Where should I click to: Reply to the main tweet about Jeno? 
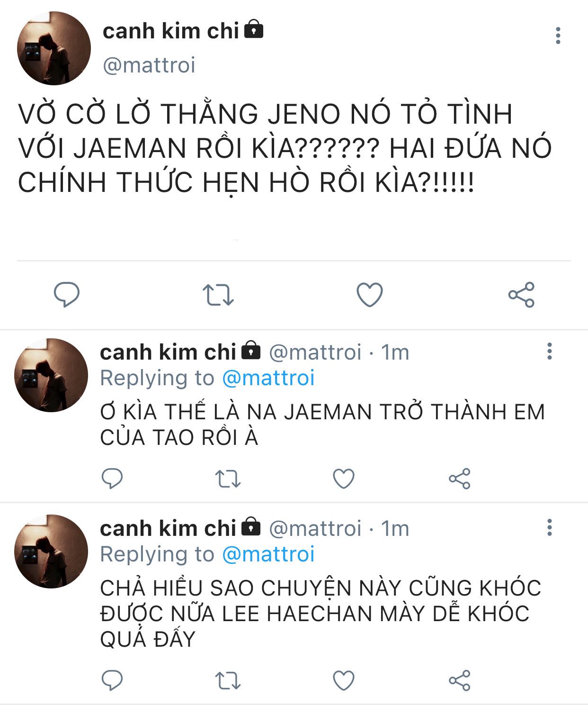coord(67,294)
